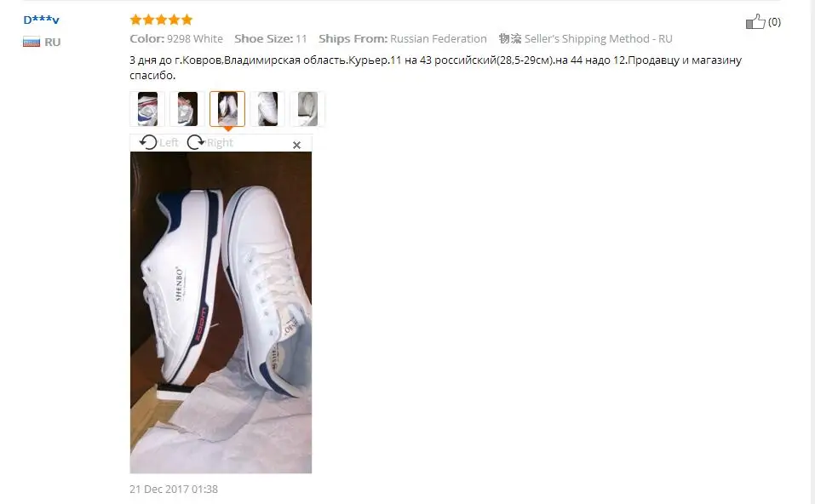Click the Russian review text
This screenshot has width=815, height=504.
tap(435, 67)
